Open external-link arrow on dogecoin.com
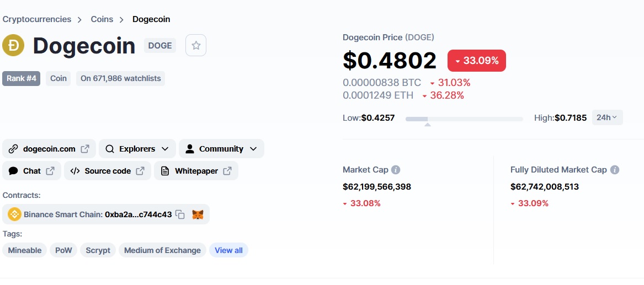The height and width of the screenshot is (285, 644). click(x=85, y=149)
